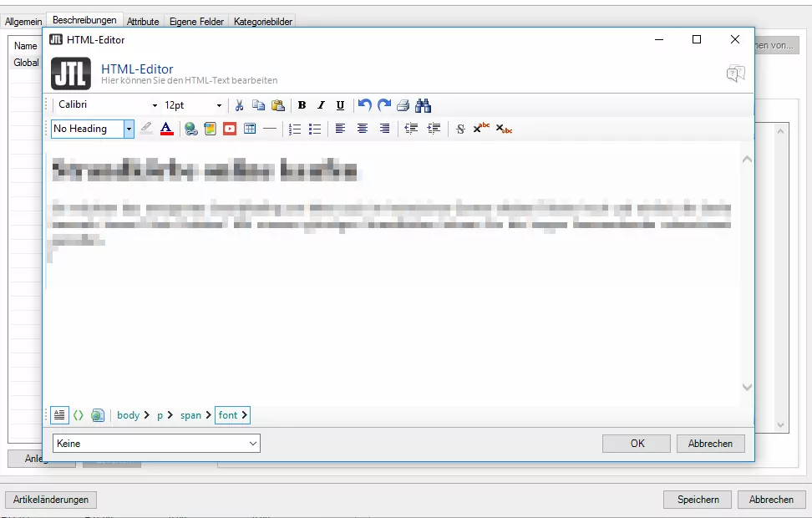812x518 pixels.
Task: Toggle underline formatting
Action: [x=340, y=105]
